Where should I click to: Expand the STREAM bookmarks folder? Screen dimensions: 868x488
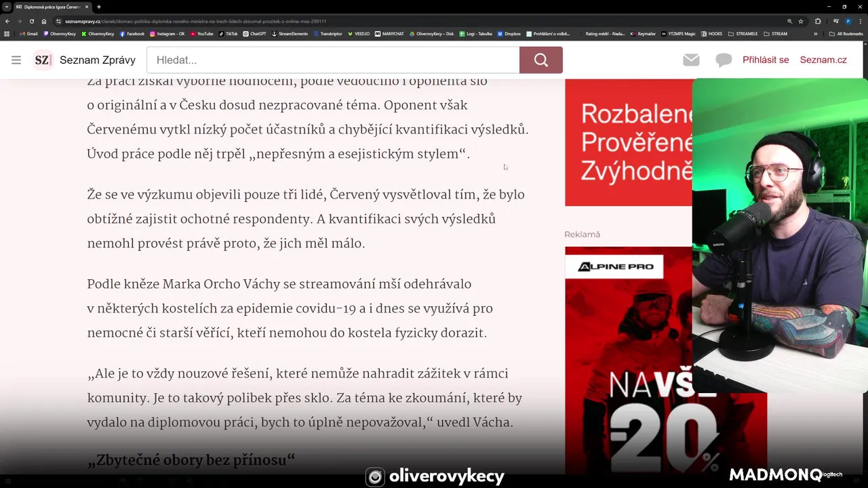click(x=776, y=33)
